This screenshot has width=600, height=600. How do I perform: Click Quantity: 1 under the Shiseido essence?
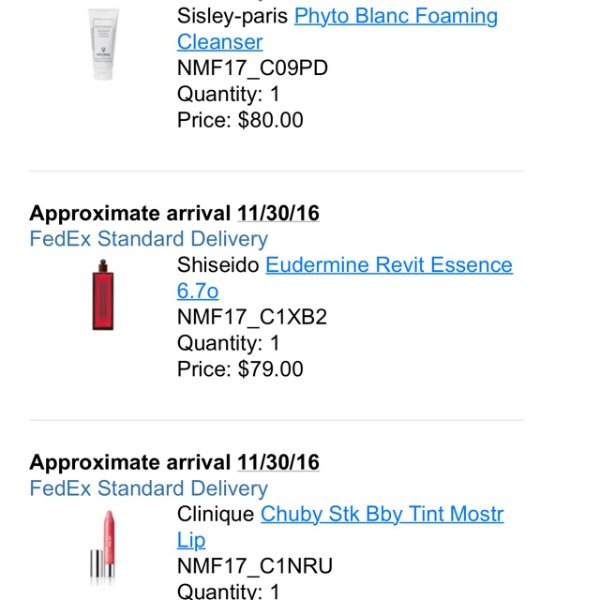[x=228, y=343]
